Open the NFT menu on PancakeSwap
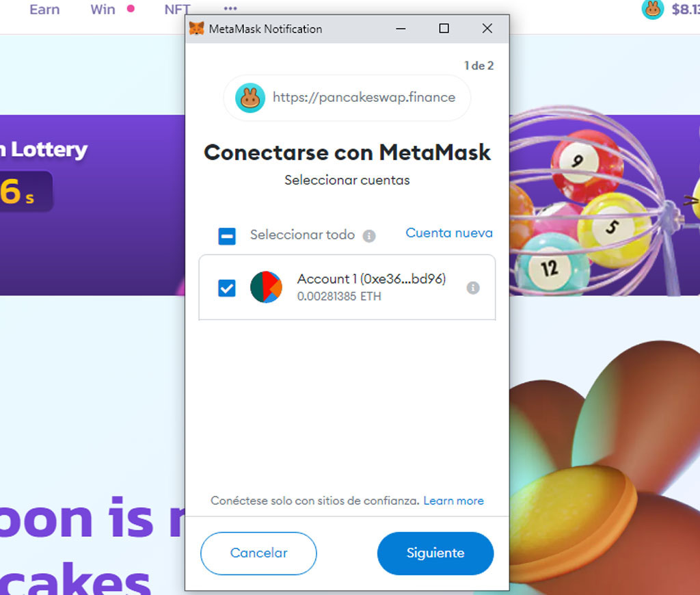Screen dimensions: 700x595 pyautogui.click(x=177, y=9)
